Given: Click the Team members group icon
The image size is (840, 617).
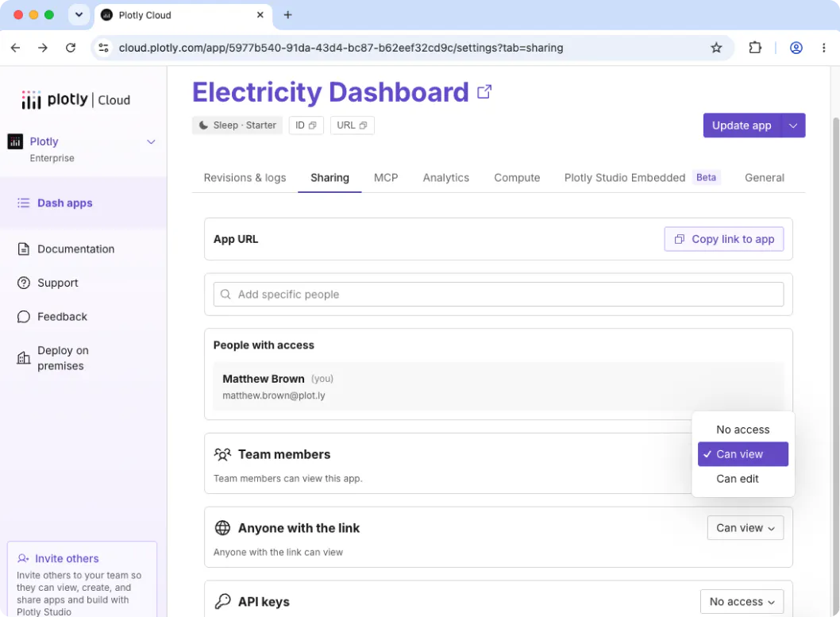Looking at the screenshot, I should pos(222,454).
